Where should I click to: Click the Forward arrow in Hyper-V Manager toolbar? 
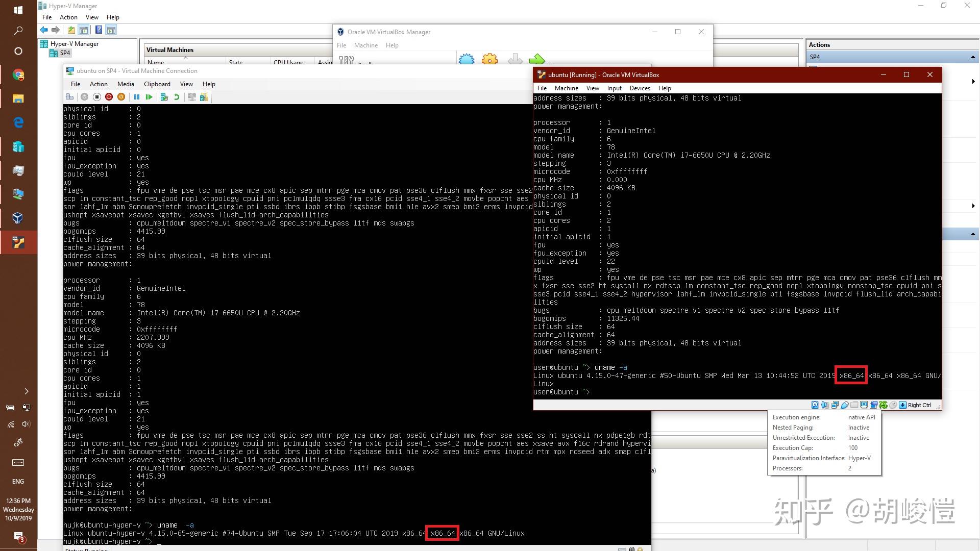pyautogui.click(x=56, y=30)
